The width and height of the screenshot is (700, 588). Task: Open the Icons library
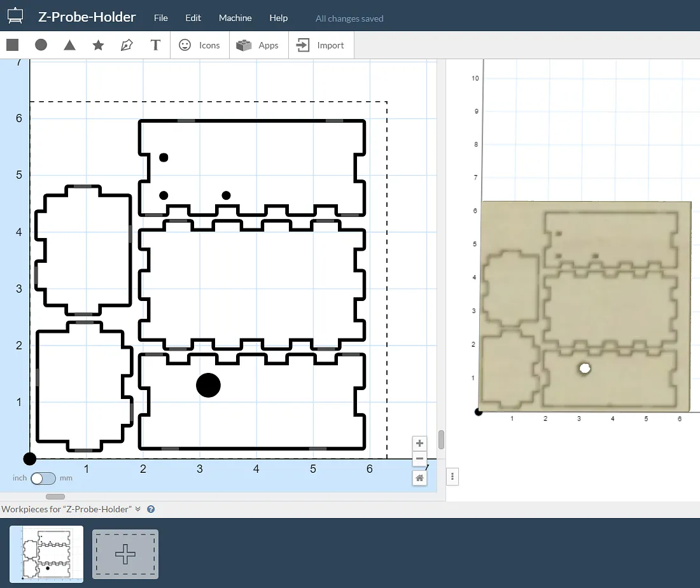(x=199, y=45)
